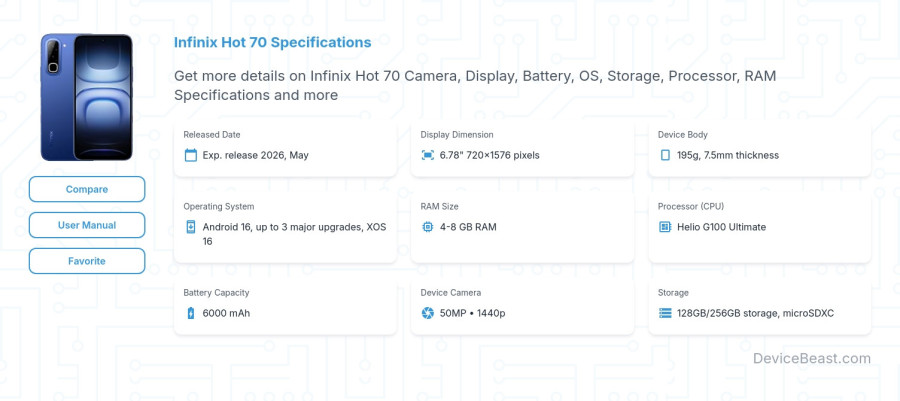Click the screen size icon beside 6.78"
The width and height of the screenshot is (900, 401).
(428, 155)
